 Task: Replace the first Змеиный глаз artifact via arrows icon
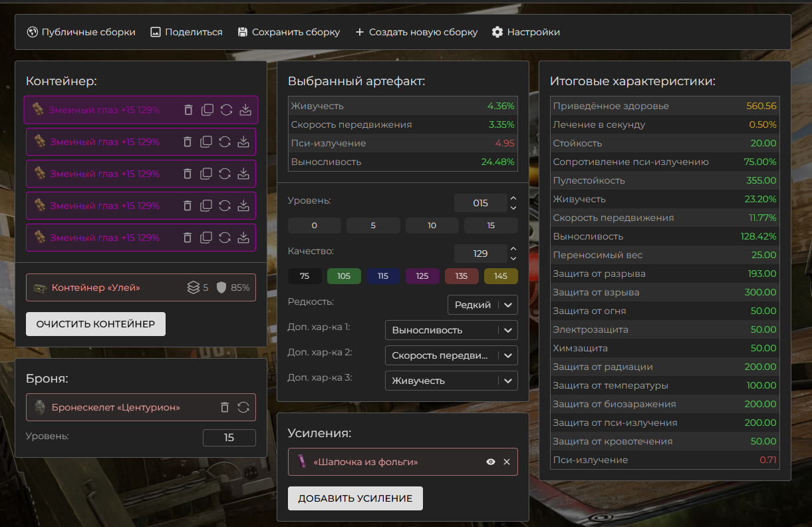[226, 110]
